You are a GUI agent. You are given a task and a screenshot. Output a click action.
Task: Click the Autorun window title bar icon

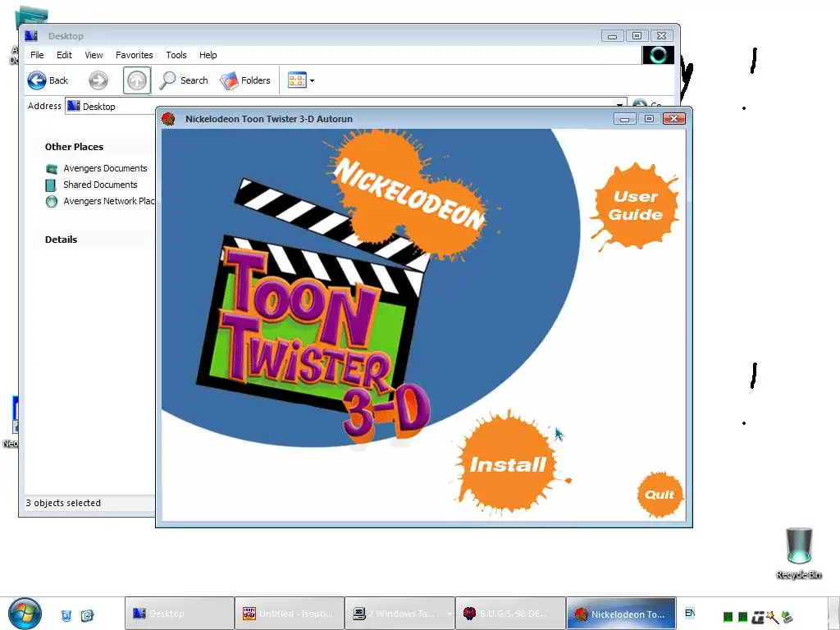pos(169,119)
